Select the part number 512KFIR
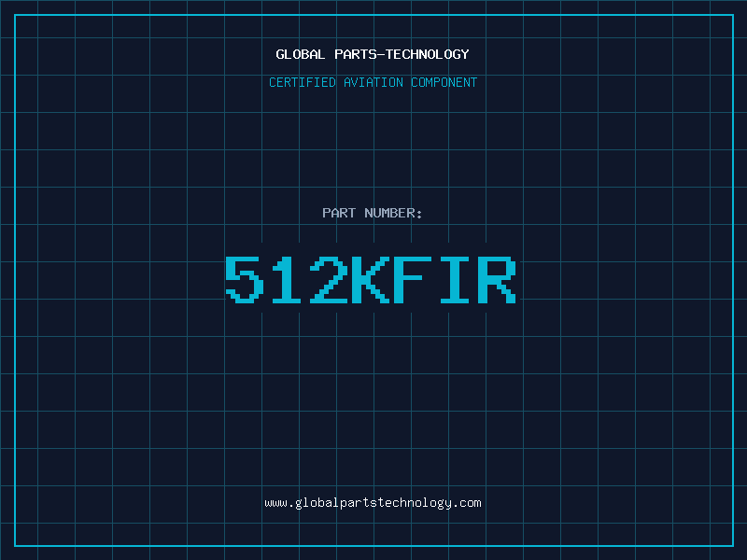Image resolution: width=747 pixels, height=560 pixels. coord(371,279)
